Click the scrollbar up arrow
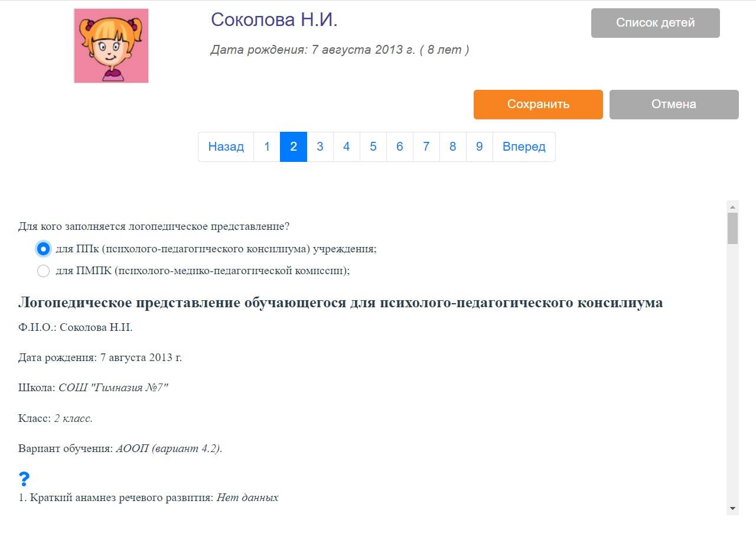 tap(733, 207)
